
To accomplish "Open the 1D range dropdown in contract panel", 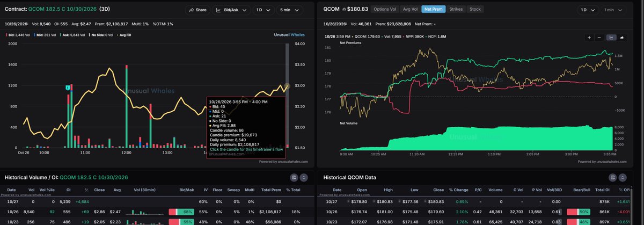I will (262, 10).
